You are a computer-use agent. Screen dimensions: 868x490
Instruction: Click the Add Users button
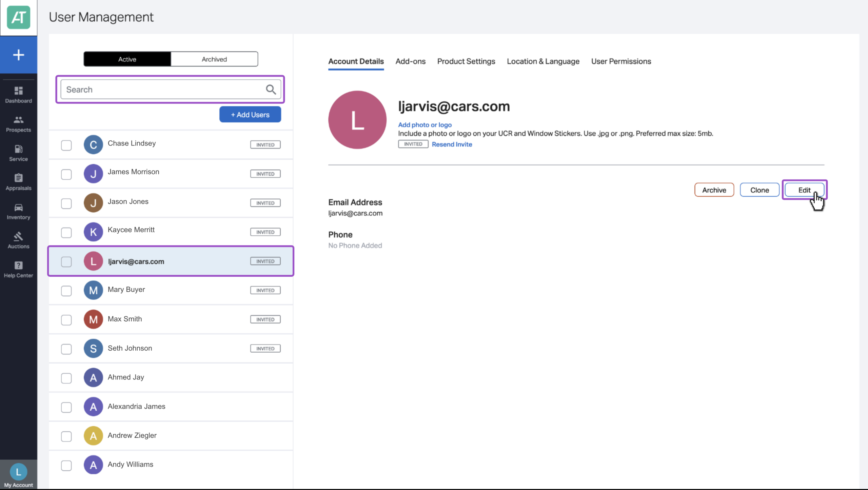pos(250,115)
